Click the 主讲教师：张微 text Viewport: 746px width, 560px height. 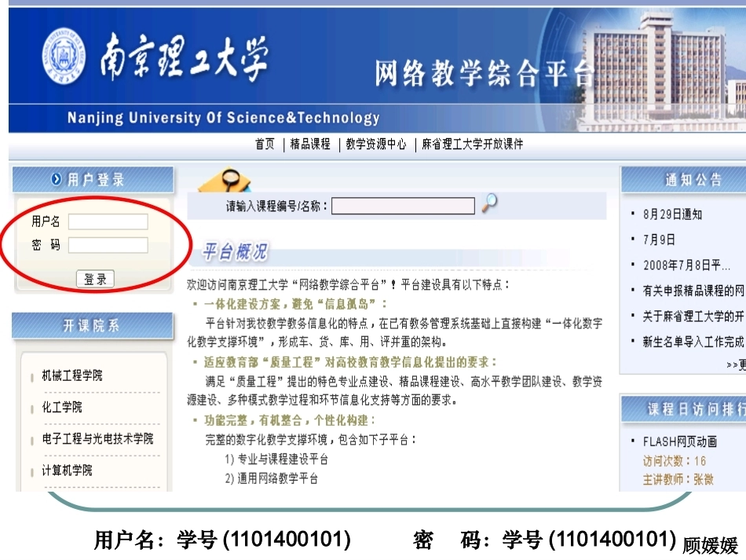click(x=678, y=479)
